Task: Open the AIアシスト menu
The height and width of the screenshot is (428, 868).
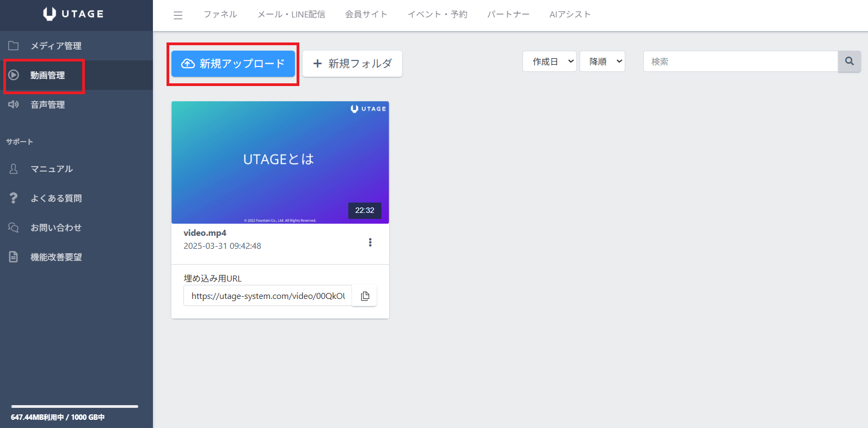Action: click(x=570, y=15)
